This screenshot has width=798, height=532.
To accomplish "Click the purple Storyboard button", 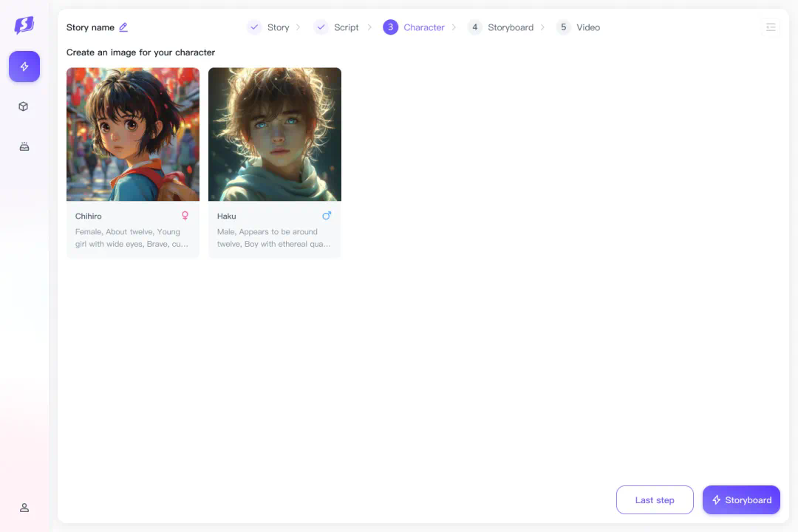I will pos(741,500).
